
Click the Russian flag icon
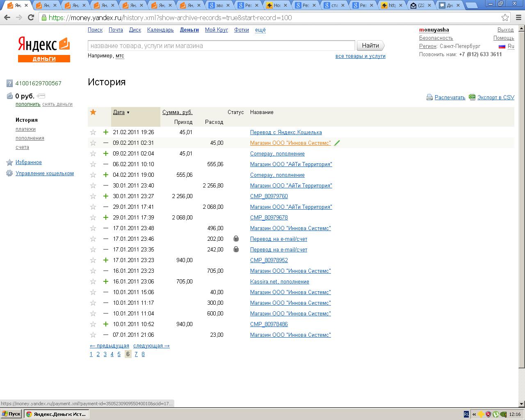pyautogui.click(x=502, y=46)
